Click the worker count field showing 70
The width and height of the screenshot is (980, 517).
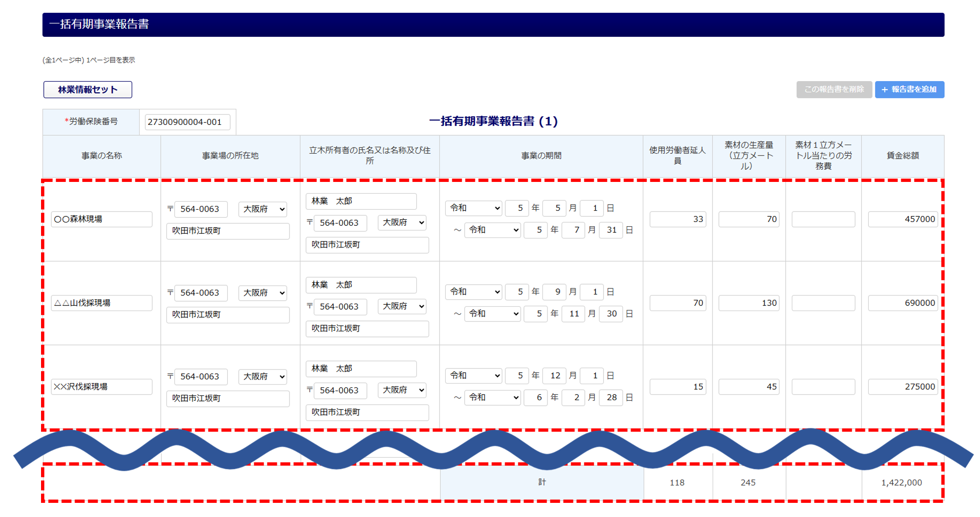coord(677,303)
